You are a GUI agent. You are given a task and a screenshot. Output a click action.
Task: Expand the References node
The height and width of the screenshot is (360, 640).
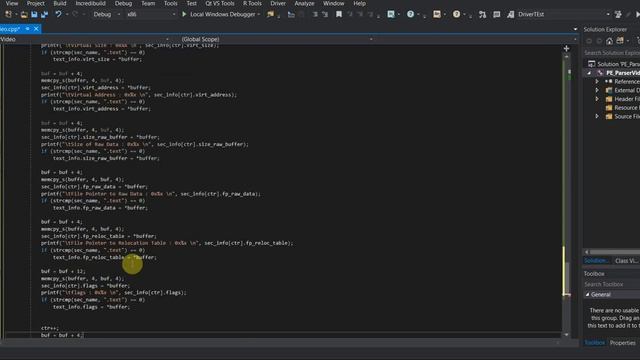[597, 82]
